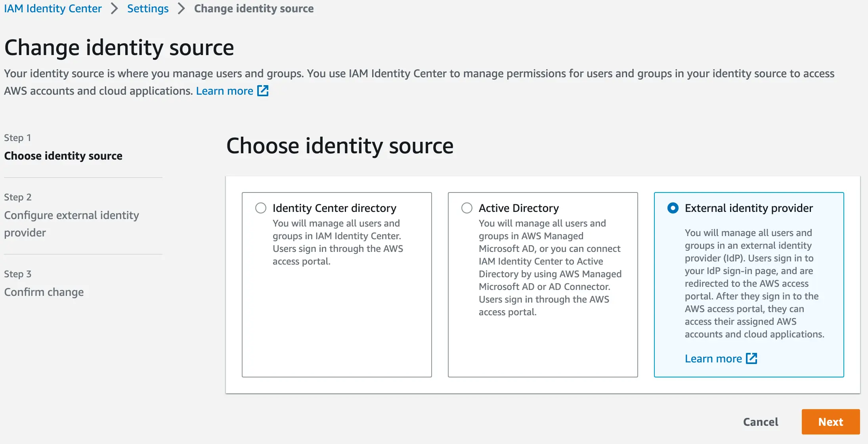The image size is (868, 444).
Task: Click external link icon in External provider card
Action: (751, 358)
